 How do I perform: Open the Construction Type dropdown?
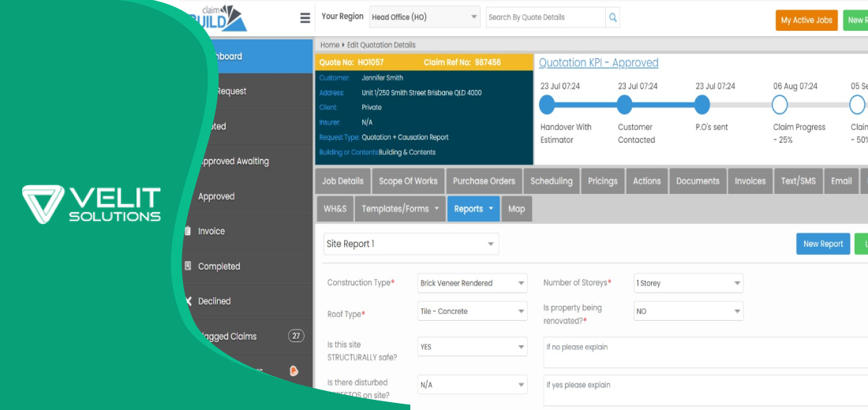click(472, 283)
